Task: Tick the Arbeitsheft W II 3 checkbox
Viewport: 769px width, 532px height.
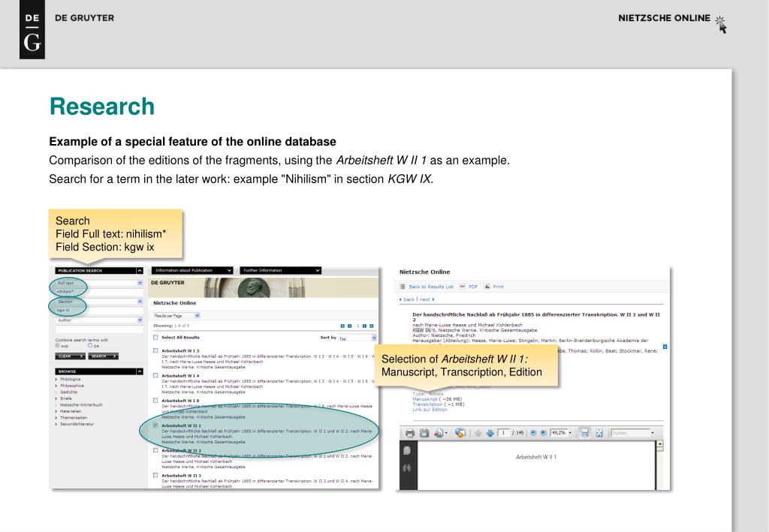Action: pyautogui.click(x=155, y=475)
